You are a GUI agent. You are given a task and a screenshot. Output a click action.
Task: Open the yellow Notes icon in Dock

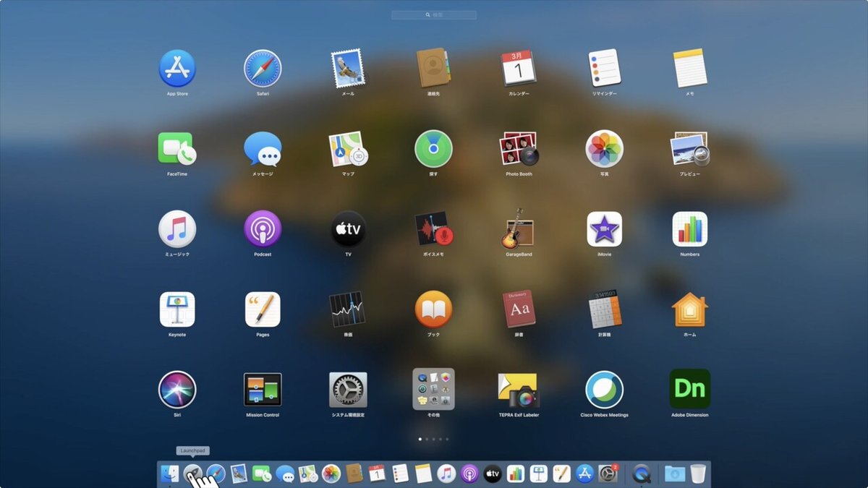[423, 474]
